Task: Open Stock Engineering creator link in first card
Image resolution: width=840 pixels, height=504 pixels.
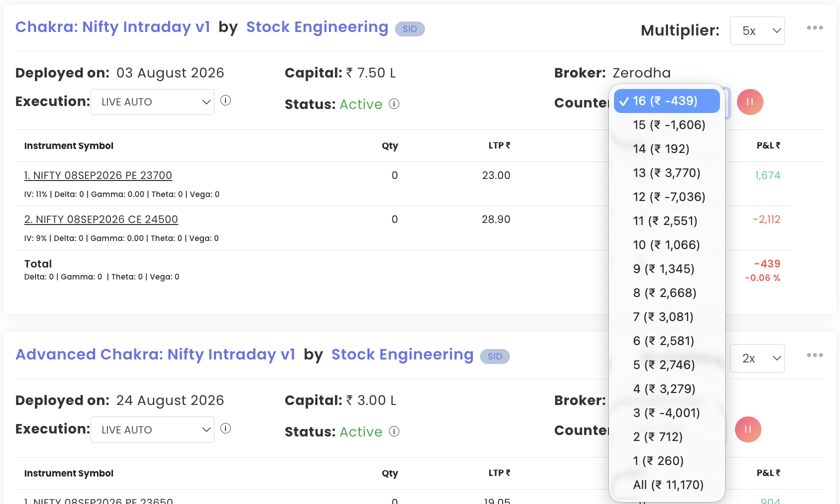Action: point(317,27)
